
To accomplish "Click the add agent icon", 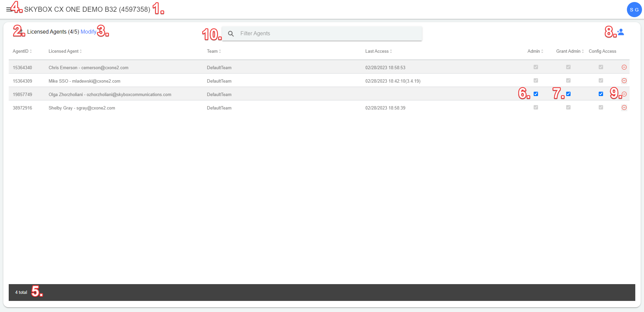I will tap(621, 32).
